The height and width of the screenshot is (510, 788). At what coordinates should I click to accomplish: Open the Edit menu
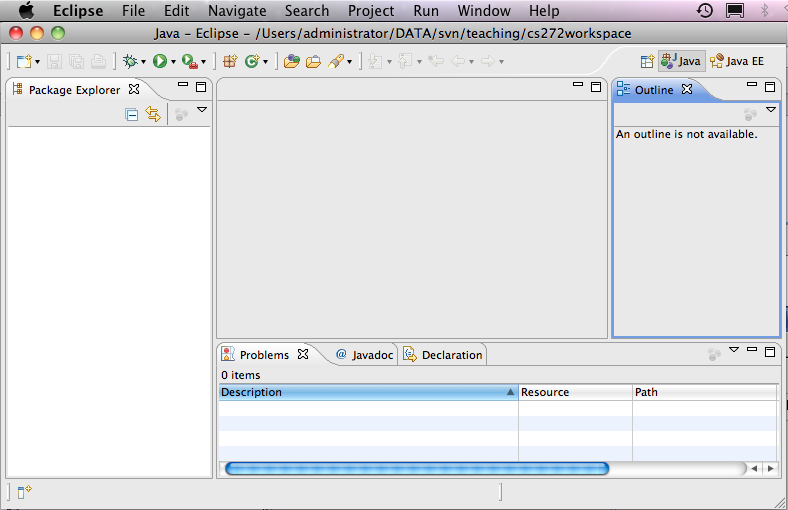[x=176, y=11]
